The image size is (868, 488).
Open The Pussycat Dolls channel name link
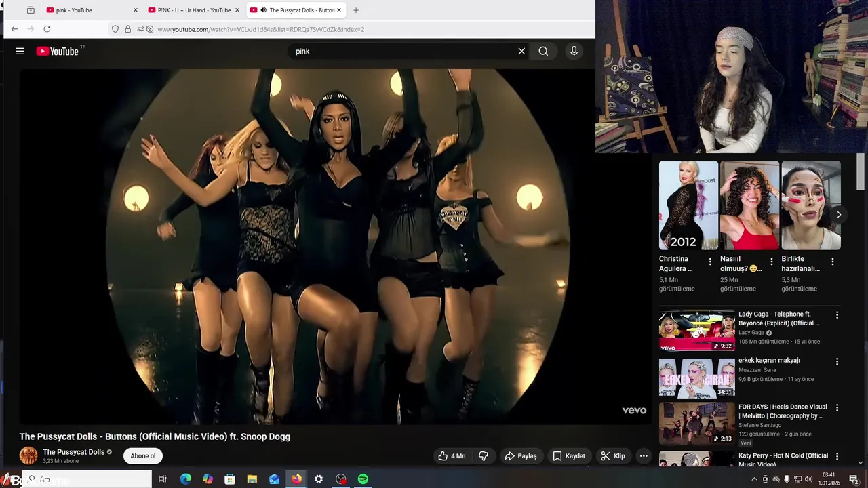point(74,452)
